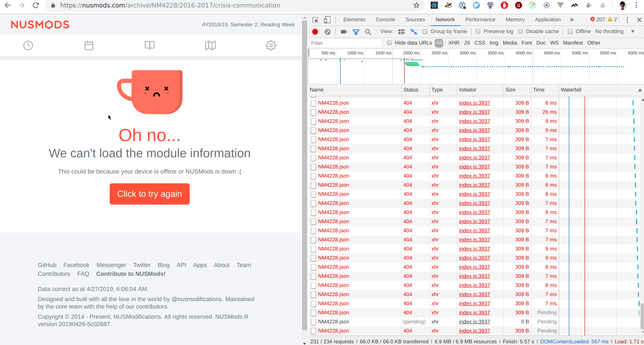
Task: Click the NUSMODS logo
Action: 40,25
